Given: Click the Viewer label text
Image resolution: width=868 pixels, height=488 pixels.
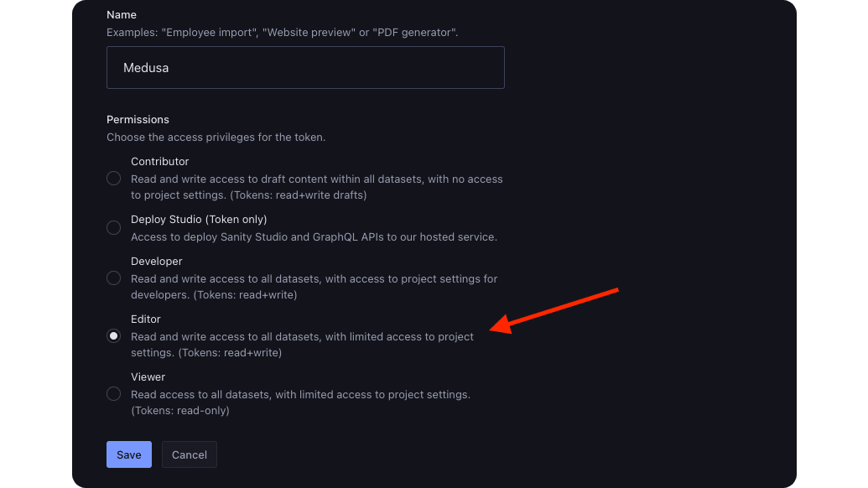Looking at the screenshot, I should [x=148, y=376].
